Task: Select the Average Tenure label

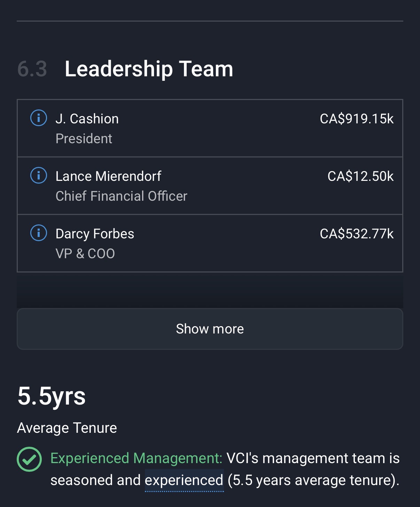Action: point(67,428)
